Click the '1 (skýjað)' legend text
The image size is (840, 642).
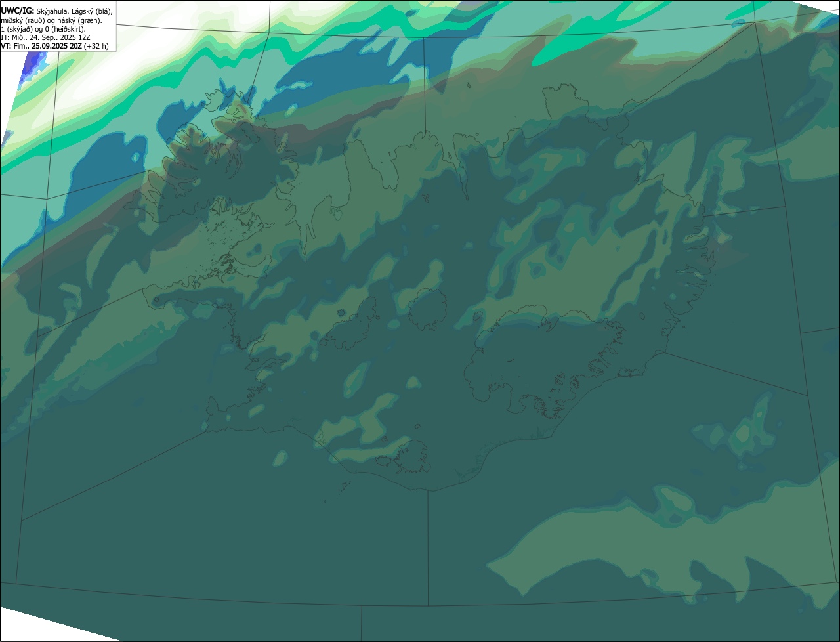pyautogui.click(x=16, y=30)
